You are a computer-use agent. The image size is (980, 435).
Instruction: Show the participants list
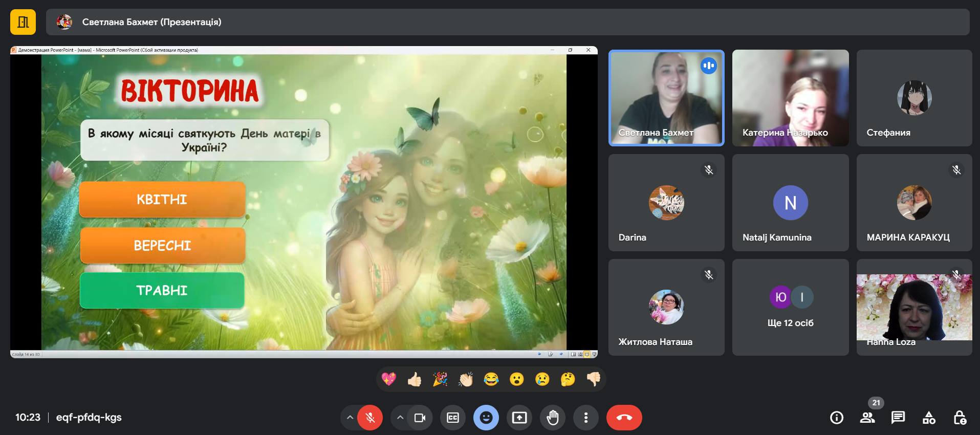coord(867,418)
